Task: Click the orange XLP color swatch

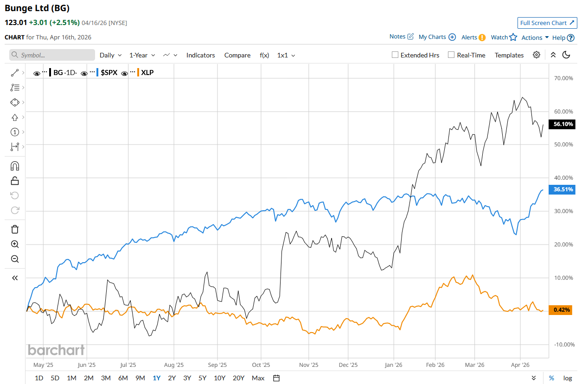Action: [139, 72]
